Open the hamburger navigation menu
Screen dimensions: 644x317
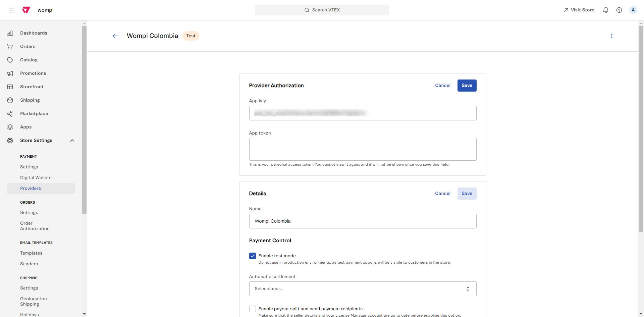click(x=11, y=10)
